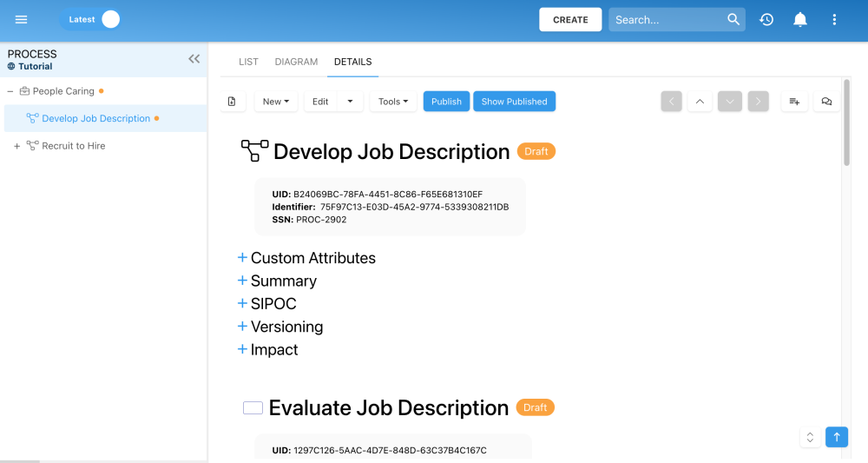Open the hamburger main menu

22,20
